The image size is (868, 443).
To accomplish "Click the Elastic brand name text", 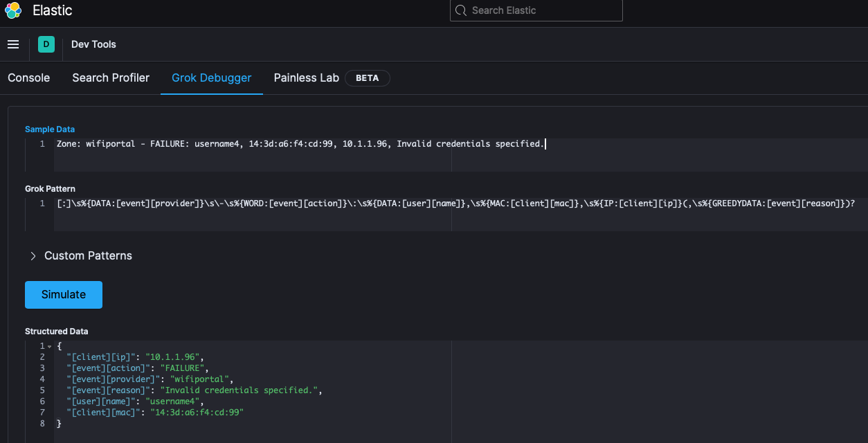I will 53,11.
